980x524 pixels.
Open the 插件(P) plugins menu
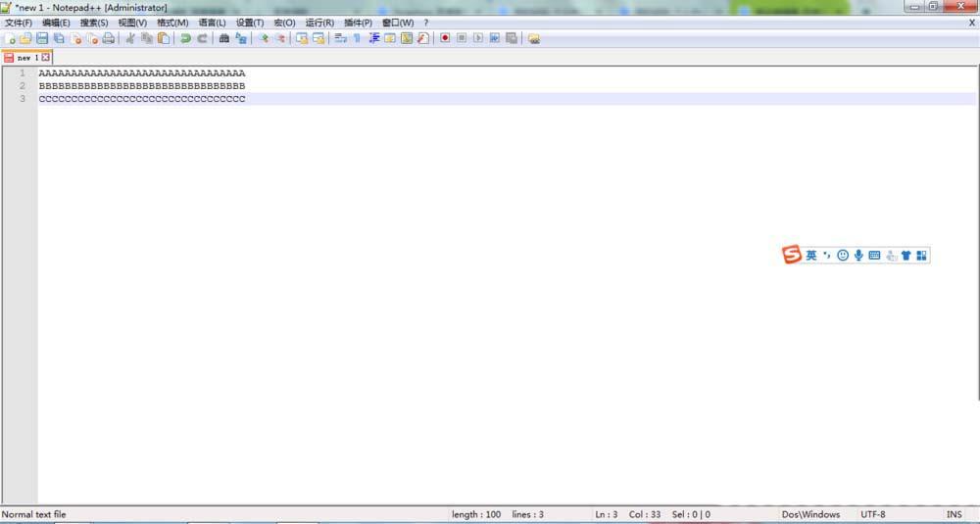(x=358, y=23)
